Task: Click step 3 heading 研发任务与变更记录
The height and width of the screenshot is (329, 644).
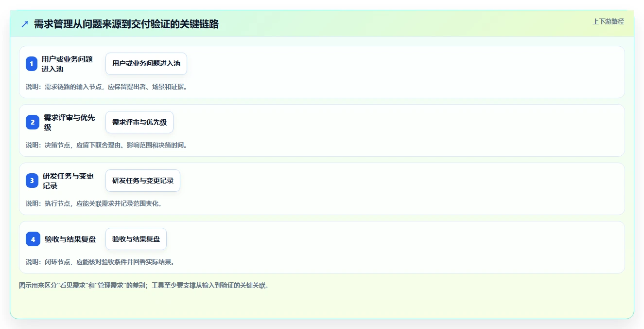Action: point(69,181)
